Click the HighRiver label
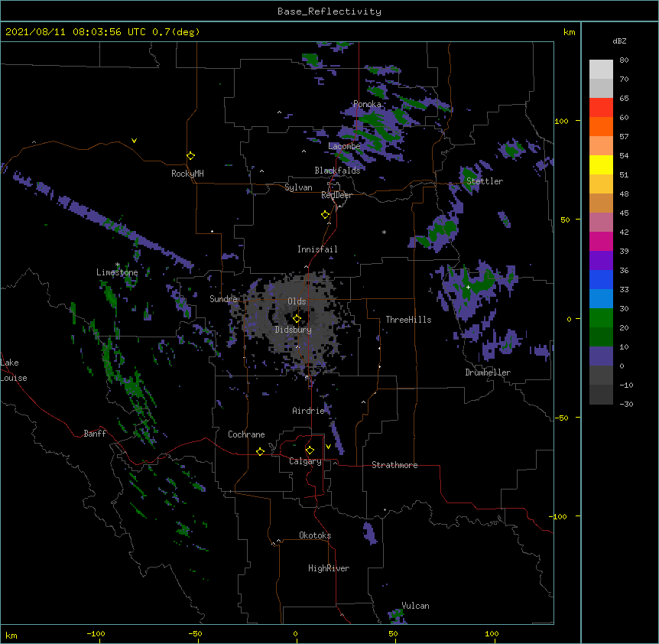659x644 pixels. (329, 568)
